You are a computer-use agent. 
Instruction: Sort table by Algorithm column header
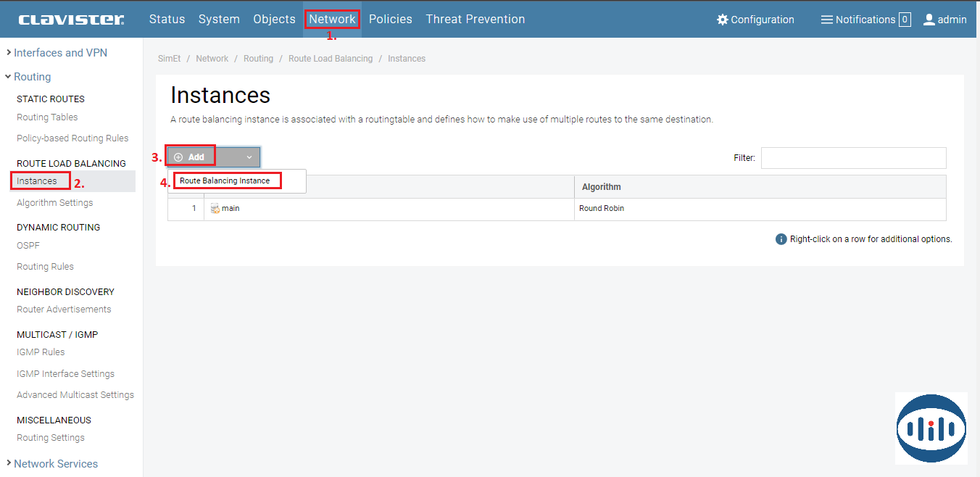(x=601, y=187)
